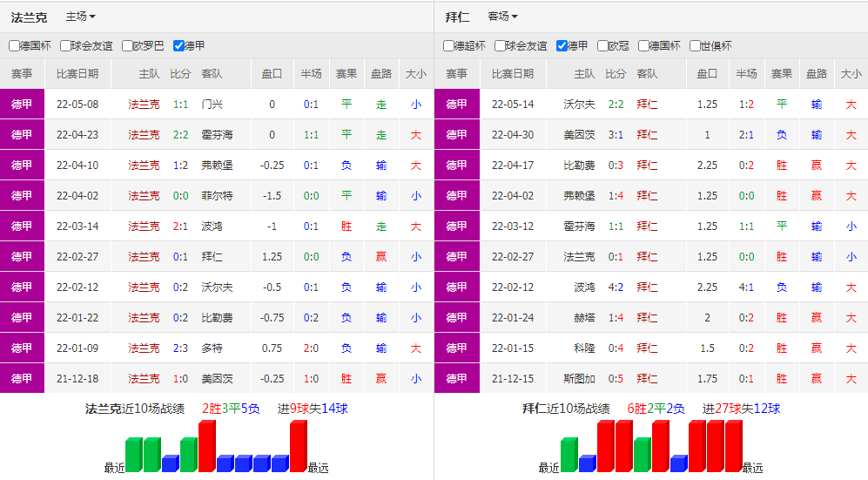Click first green bar in 法兰克 chart
The image size is (868, 480).
click(x=134, y=455)
